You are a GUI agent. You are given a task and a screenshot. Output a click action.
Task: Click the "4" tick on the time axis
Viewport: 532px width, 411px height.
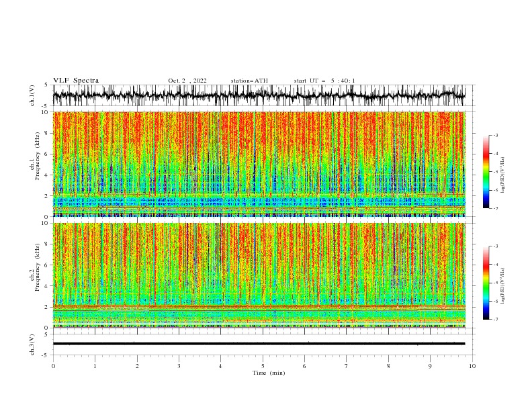220,366
